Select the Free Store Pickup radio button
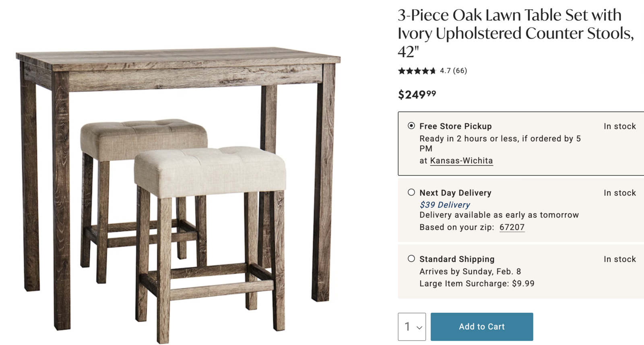644x345 pixels. click(x=411, y=126)
